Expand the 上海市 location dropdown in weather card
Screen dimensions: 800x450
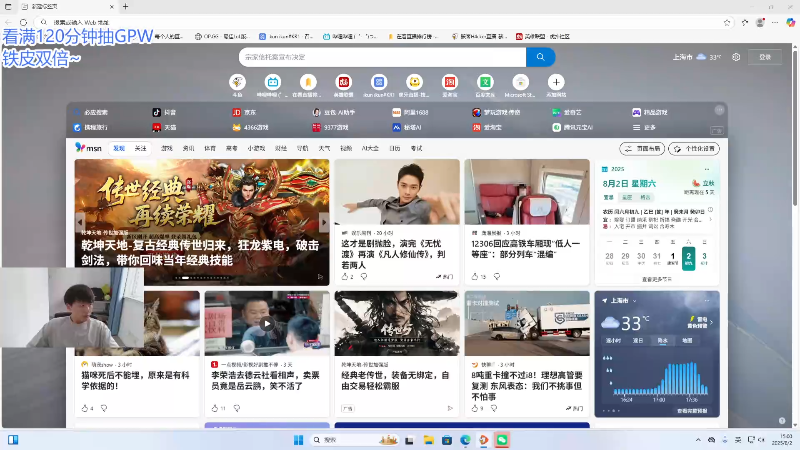pyautogui.click(x=635, y=301)
